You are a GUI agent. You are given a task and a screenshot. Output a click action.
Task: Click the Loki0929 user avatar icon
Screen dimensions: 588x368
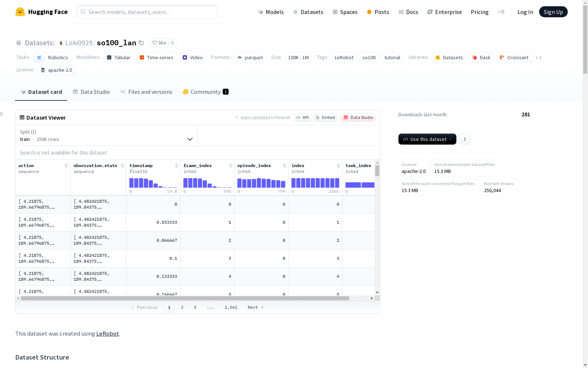[61, 43]
